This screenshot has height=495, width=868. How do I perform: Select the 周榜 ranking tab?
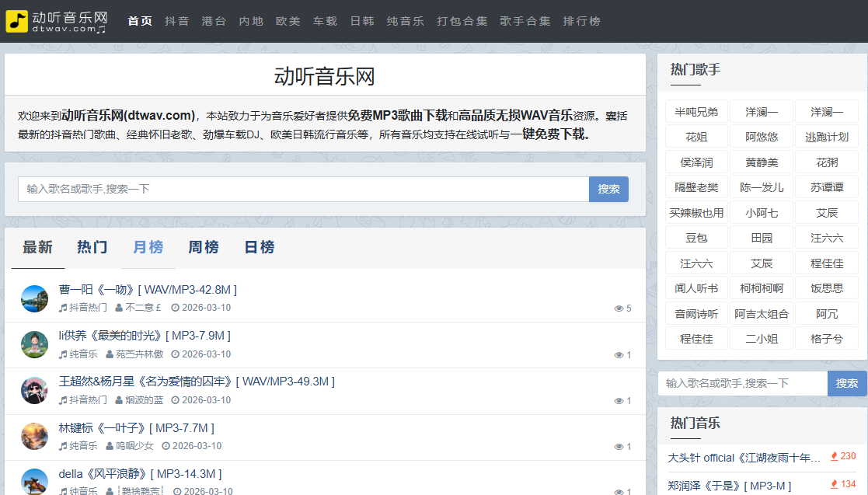(204, 247)
